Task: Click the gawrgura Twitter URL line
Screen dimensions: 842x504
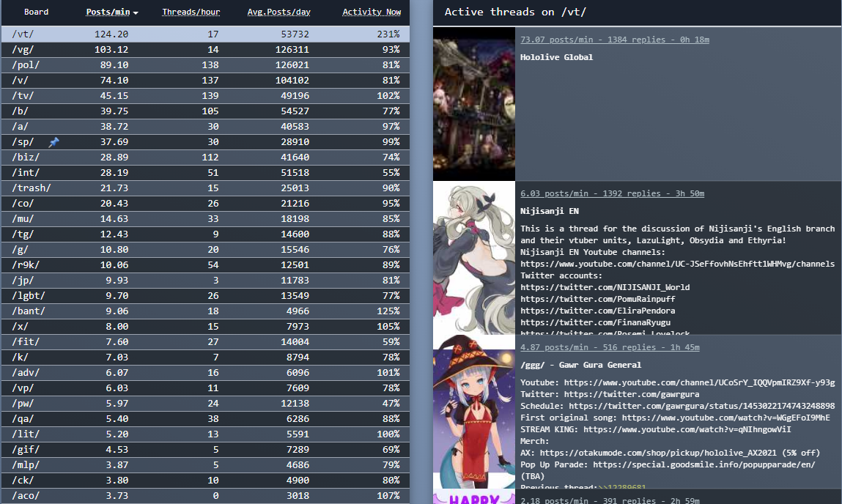Action: [x=610, y=395]
